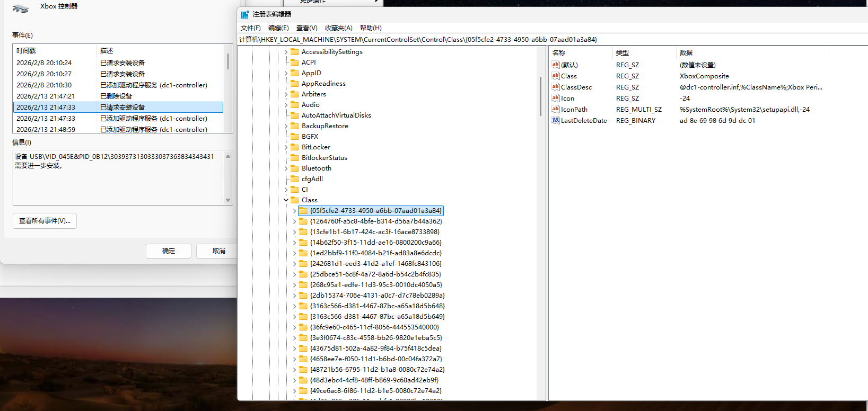This screenshot has height=411, width=868.
Task: Select the {3e3f0674-c83c-4558...} class key
Action: tap(376, 338)
